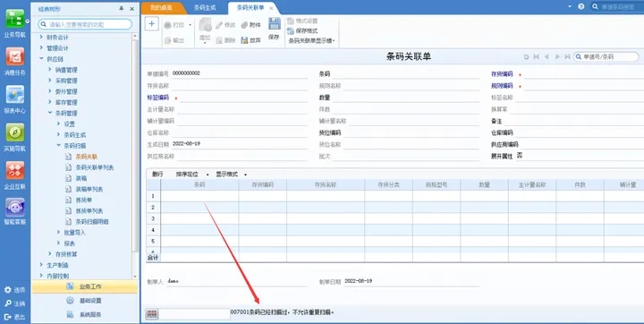Open 附件 paperclip attachment button
The image size is (644, 324).
pyautogui.click(x=251, y=25)
